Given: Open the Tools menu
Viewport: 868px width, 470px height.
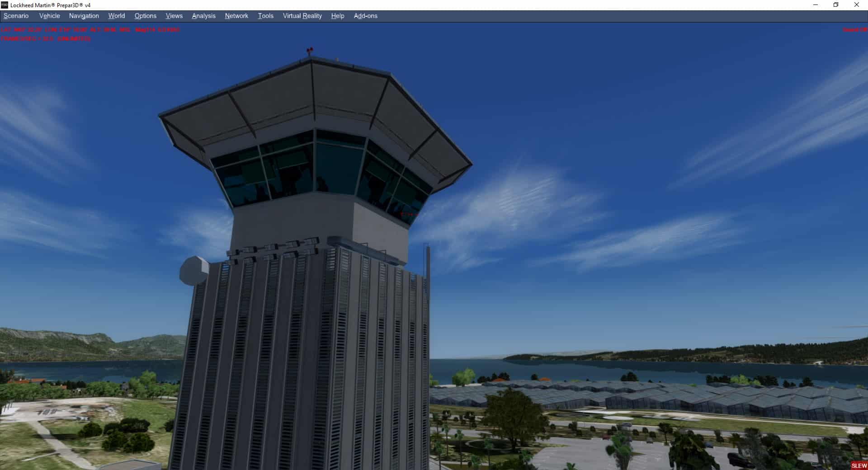Looking at the screenshot, I should (x=265, y=16).
